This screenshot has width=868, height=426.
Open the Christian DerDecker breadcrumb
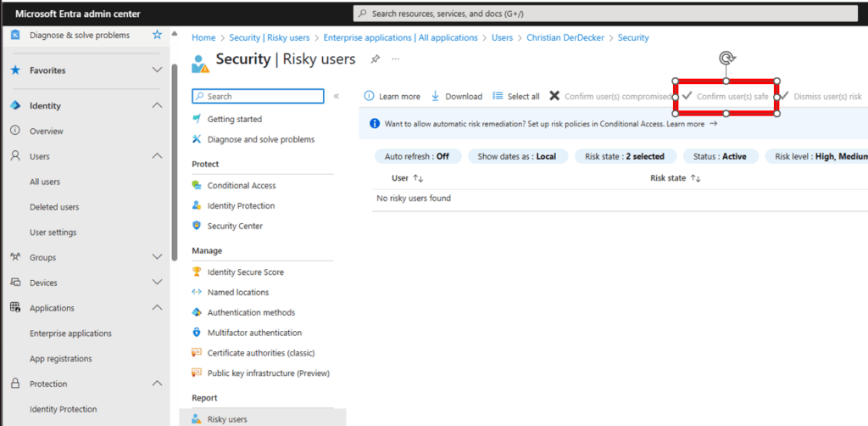tap(566, 37)
